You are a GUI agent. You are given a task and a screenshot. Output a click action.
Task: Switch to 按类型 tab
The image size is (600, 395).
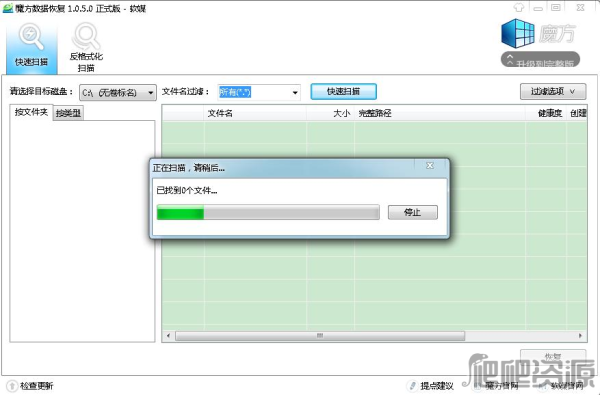click(68, 113)
